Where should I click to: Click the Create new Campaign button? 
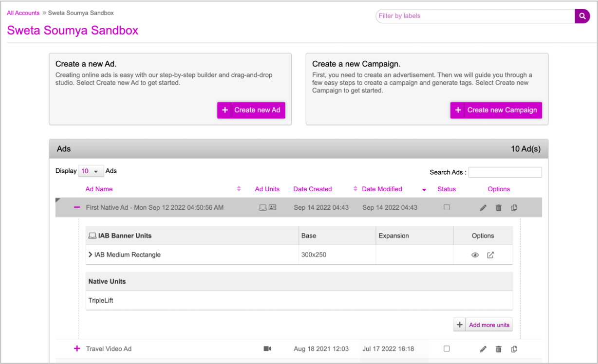pyautogui.click(x=496, y=110)
